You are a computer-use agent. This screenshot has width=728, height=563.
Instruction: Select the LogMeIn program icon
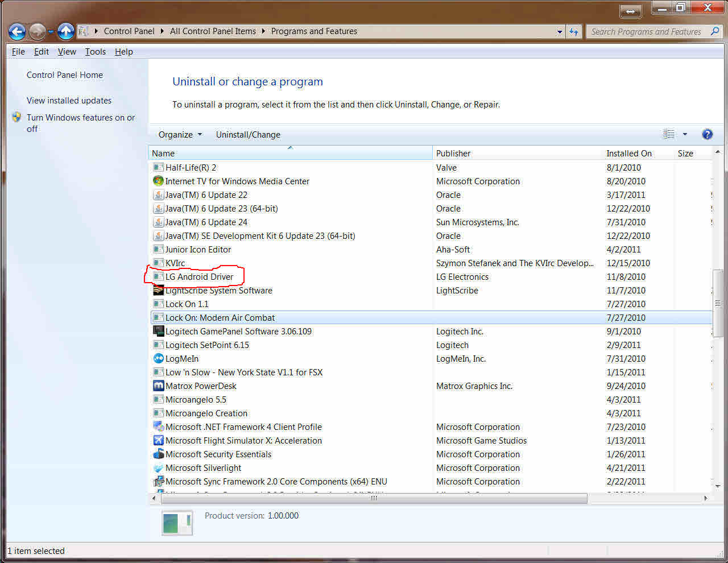pos(158,359)
